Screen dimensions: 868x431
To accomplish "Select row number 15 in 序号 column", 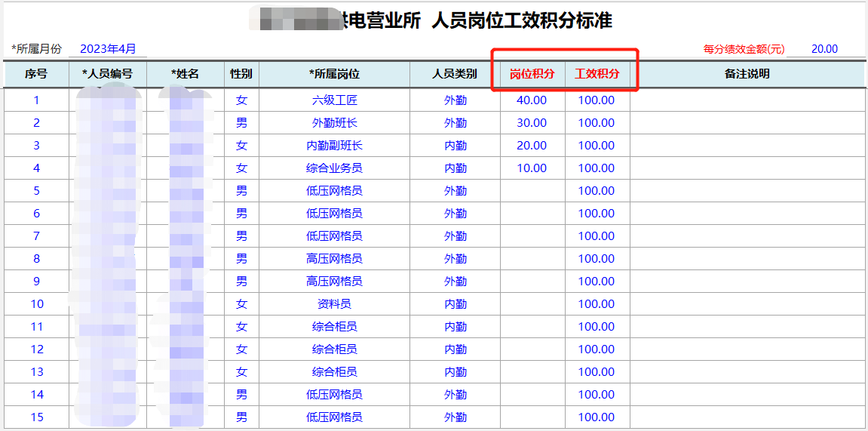I will (36, 417).
